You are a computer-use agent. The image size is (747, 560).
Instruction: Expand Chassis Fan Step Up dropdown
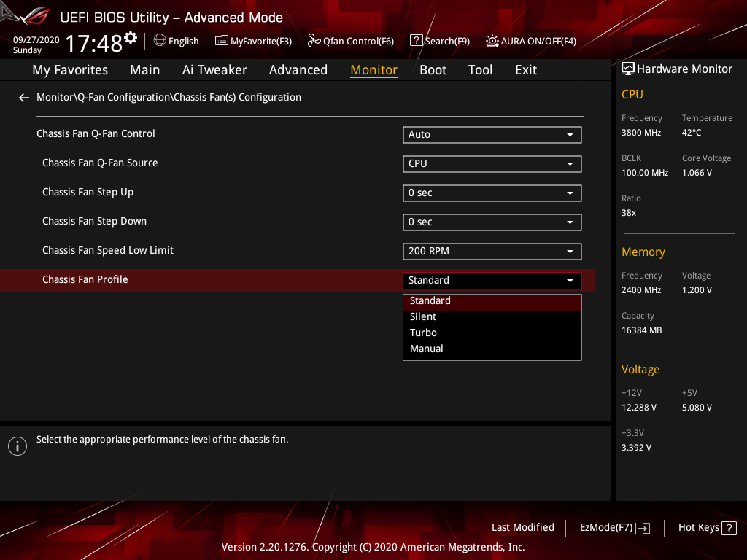pyautogui.click(x=492, y=192)
